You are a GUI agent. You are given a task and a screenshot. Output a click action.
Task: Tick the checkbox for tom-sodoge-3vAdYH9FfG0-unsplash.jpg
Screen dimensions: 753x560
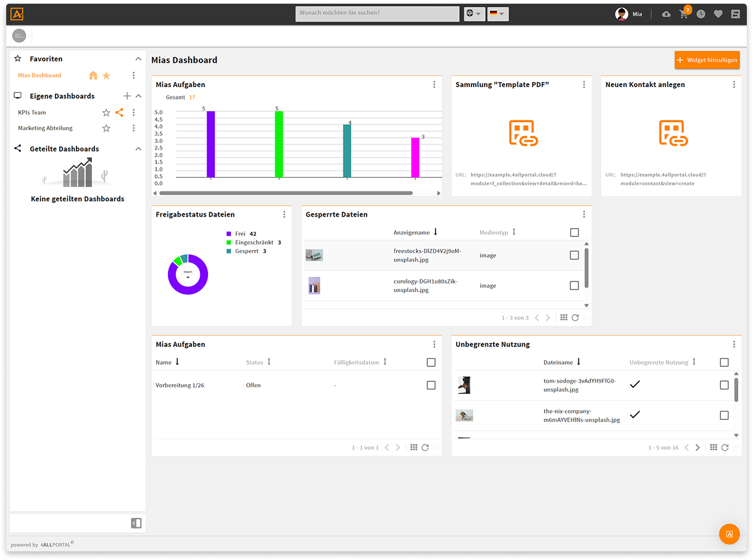(x=725, y=385)
